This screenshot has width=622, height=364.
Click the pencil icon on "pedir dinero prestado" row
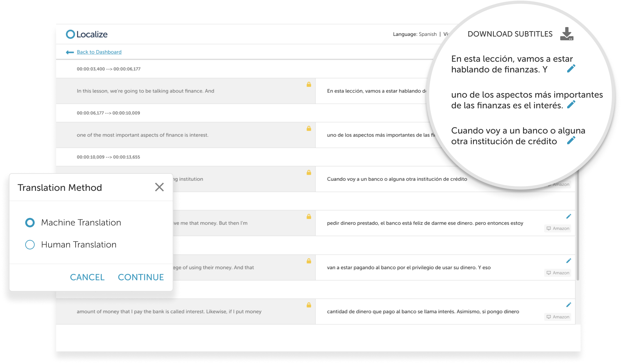tap(568, 216)
